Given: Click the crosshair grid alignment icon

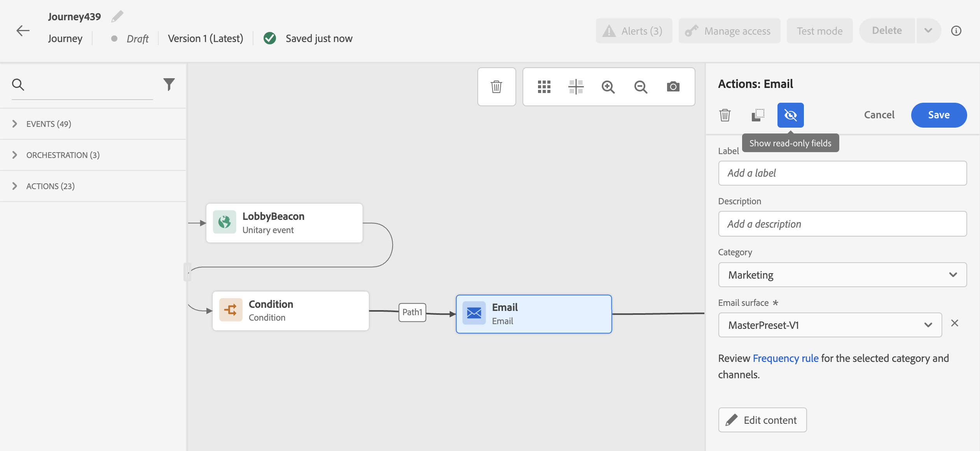Looking at the screenshot, I should tap(576, 87).
